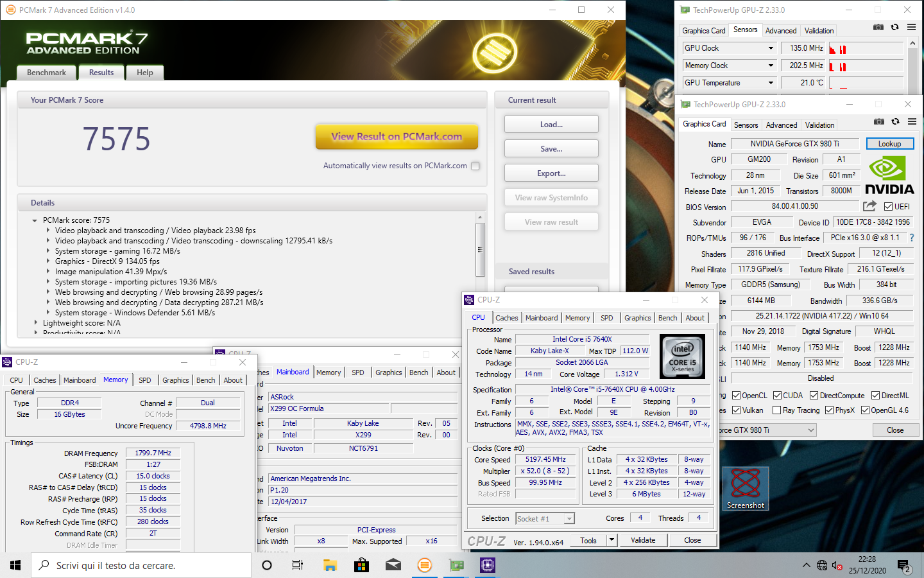Open the Socket #1 selection dropdown in CPU-Z

(x=569, y=519)
